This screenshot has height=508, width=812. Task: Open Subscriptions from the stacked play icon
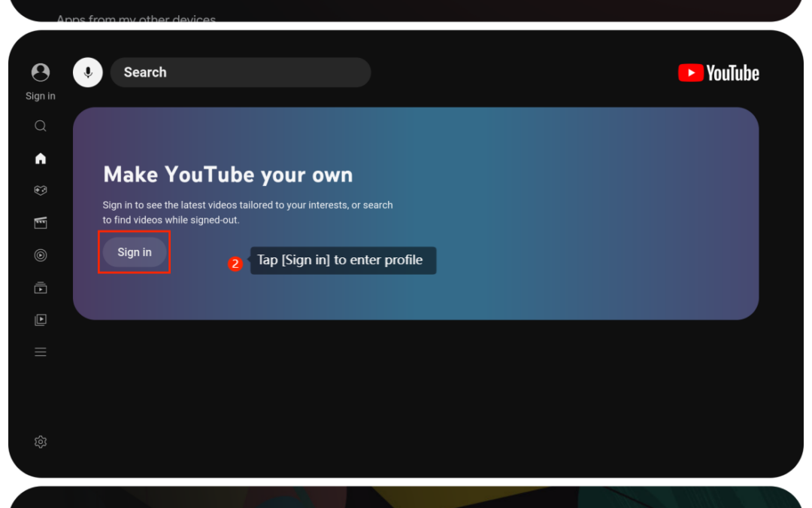click(41, 287)
